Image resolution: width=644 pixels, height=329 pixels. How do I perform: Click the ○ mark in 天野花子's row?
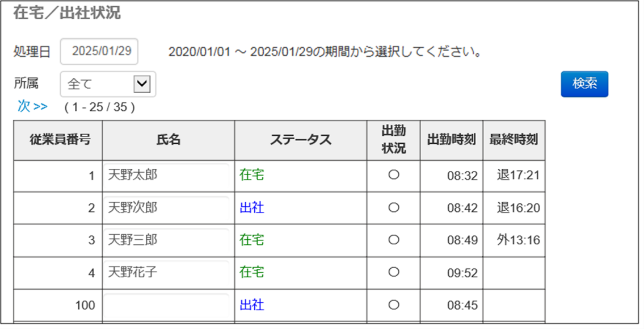click(393, 273)
